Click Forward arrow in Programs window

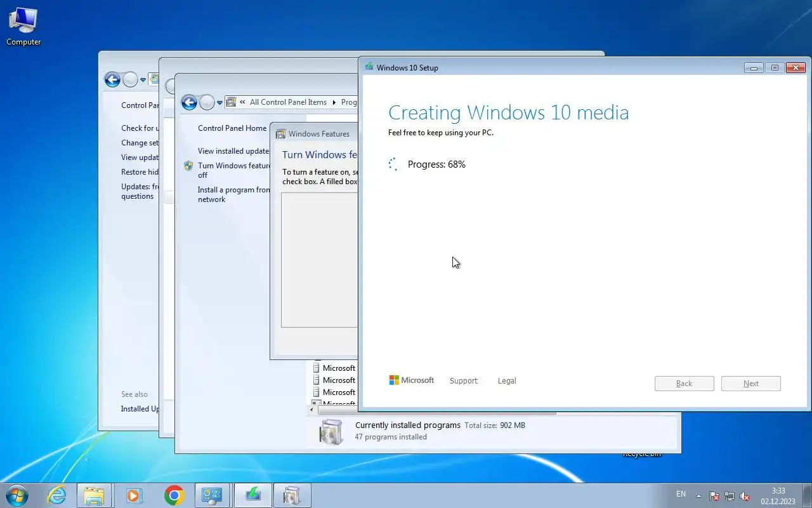click(207, 102)
